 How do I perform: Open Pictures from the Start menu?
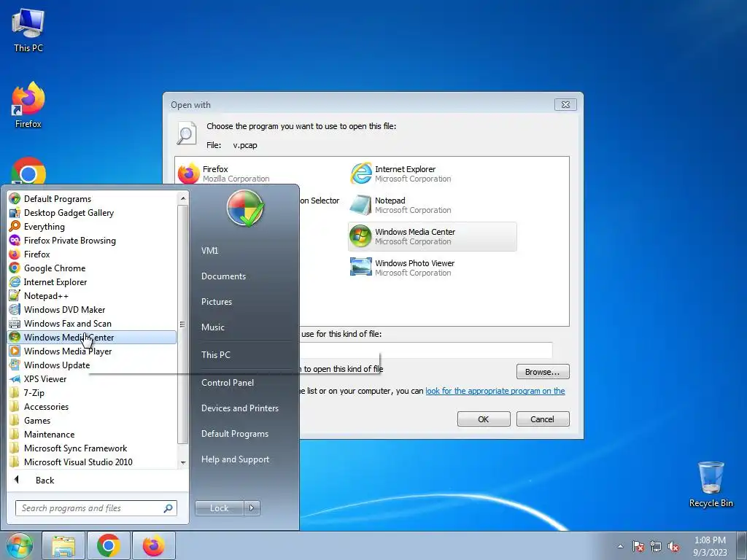click(216, 302)
